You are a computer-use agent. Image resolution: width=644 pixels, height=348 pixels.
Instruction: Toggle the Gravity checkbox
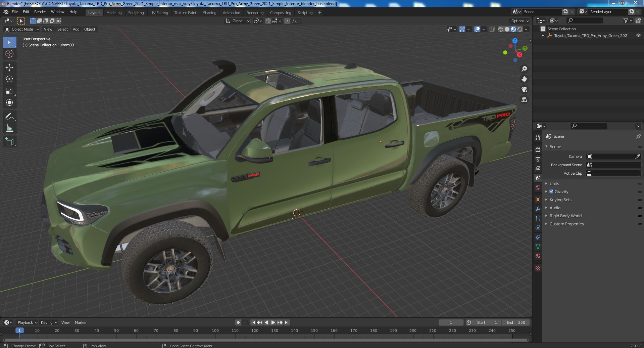(x=551, y=191)
